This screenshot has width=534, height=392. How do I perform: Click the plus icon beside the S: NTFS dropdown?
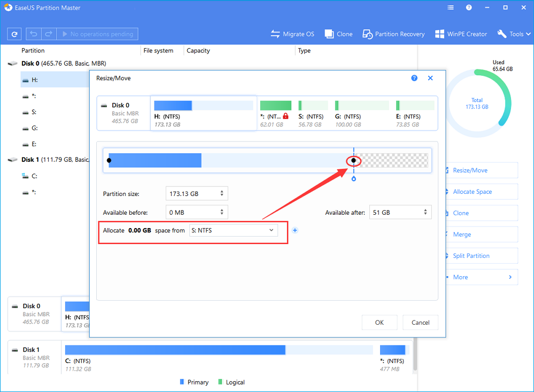[x=295, y=230]
